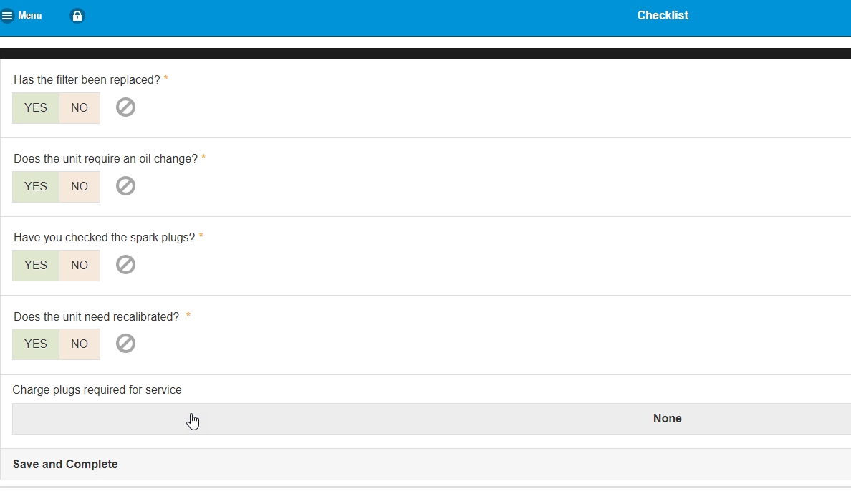Click the Save and Complete button

tap(425, 465)
